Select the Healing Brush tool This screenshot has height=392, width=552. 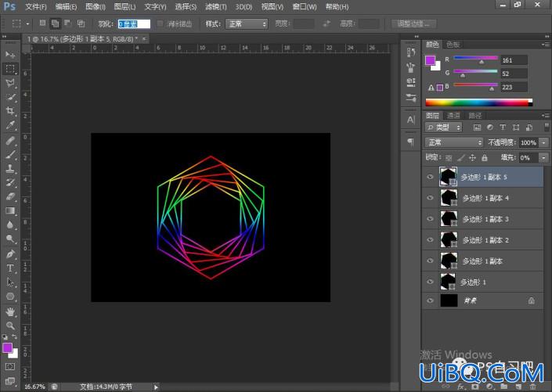[x=10, y=141]
